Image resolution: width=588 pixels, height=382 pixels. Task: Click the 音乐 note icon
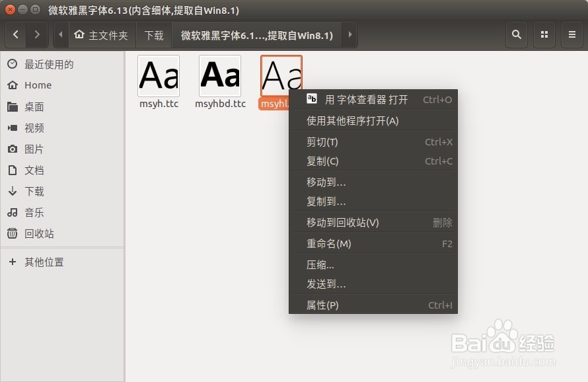[x=13, y=212]
